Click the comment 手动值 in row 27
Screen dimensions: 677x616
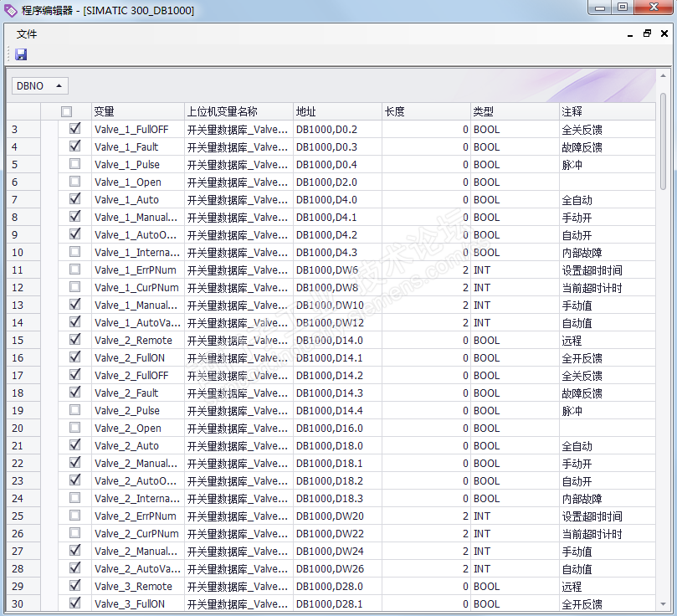(607, 552)
